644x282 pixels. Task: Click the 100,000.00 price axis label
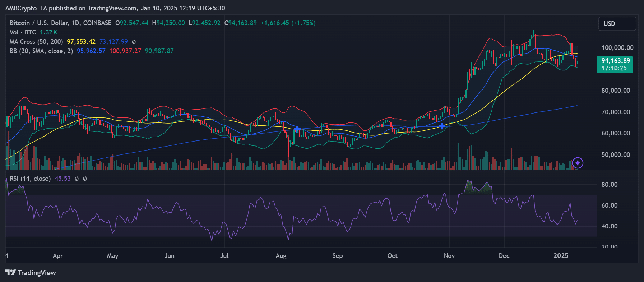point(617,48)
